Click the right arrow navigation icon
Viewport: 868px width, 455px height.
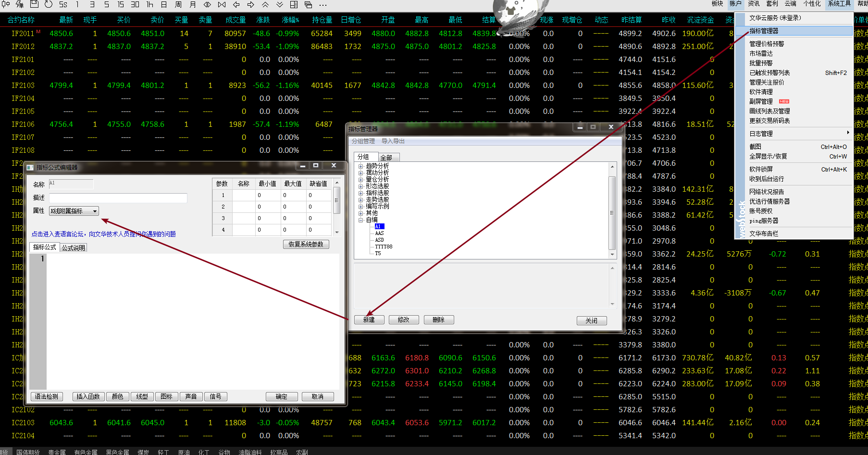coord(251,4)
